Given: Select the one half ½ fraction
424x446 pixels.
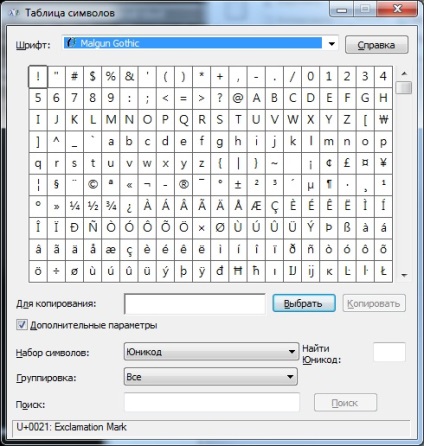Looking at the screenshot, I should coord(92,206).
